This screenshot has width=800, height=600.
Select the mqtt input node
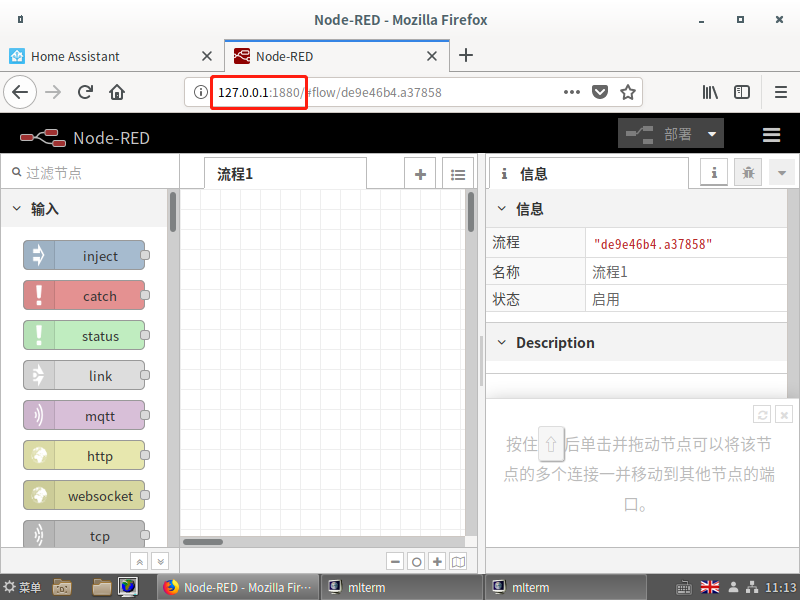[85, 415]
